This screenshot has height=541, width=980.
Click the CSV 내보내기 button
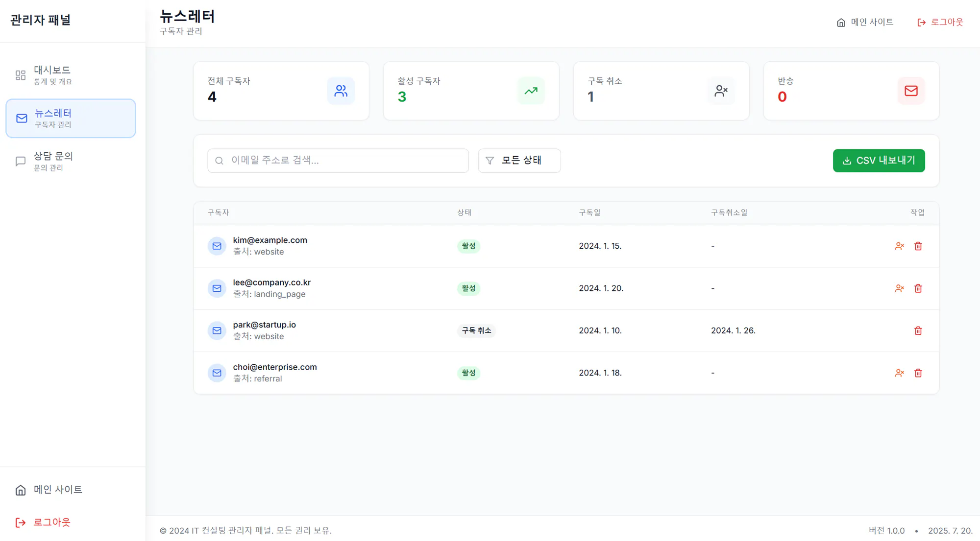click(879, 161)
